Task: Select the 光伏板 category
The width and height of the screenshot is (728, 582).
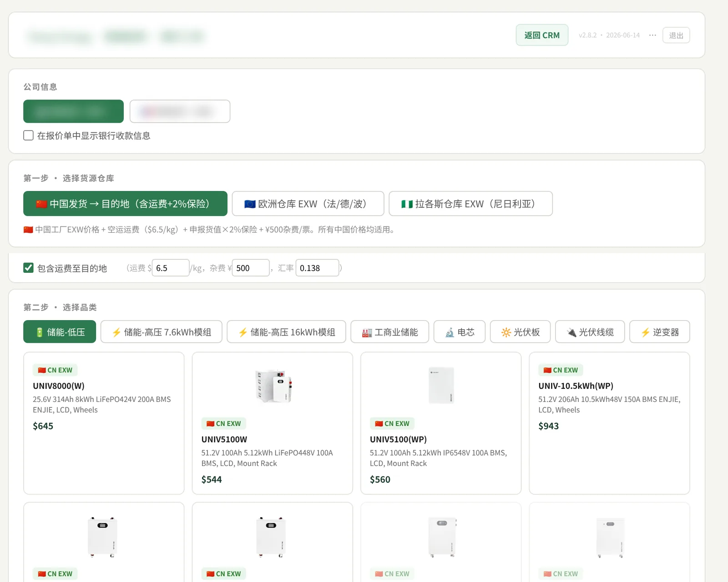Action: click(x=521, y=332)
